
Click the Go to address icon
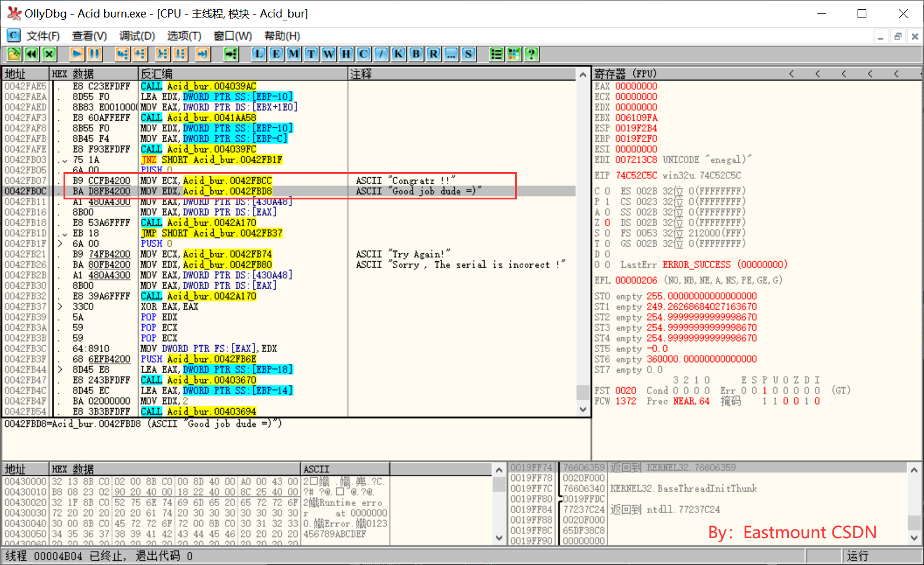click(x=231, y=54)
